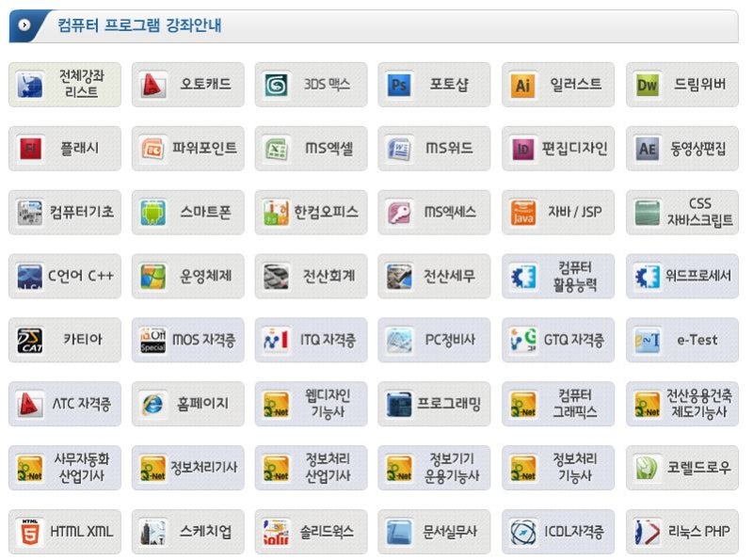Click the ITQ 자격증 icon

pos(276,340)
